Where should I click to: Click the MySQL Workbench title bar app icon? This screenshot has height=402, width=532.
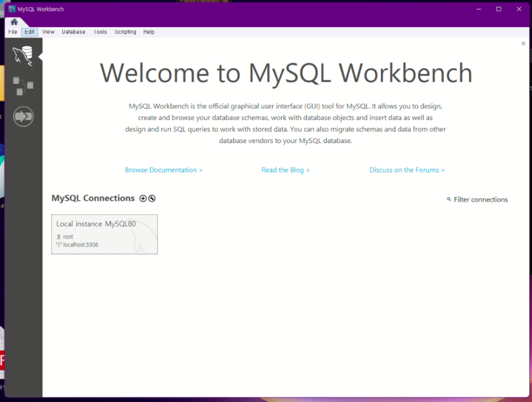pos(12,9)
